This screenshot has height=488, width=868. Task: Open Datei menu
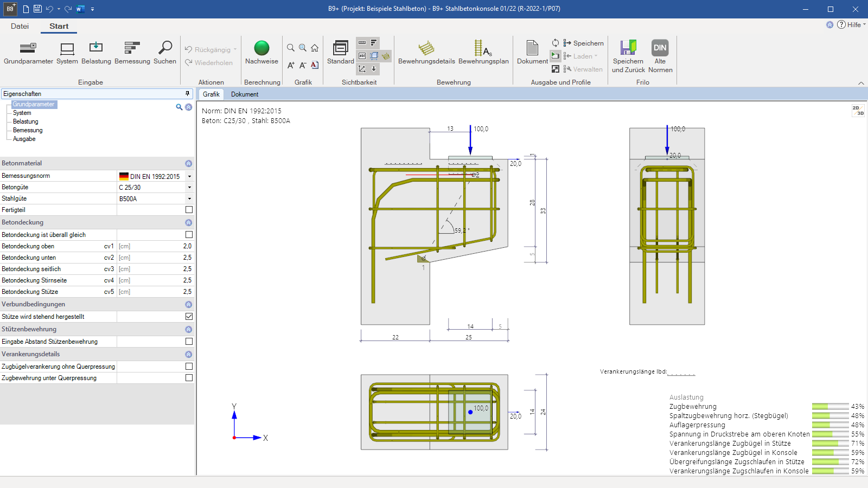coord(20,26)
